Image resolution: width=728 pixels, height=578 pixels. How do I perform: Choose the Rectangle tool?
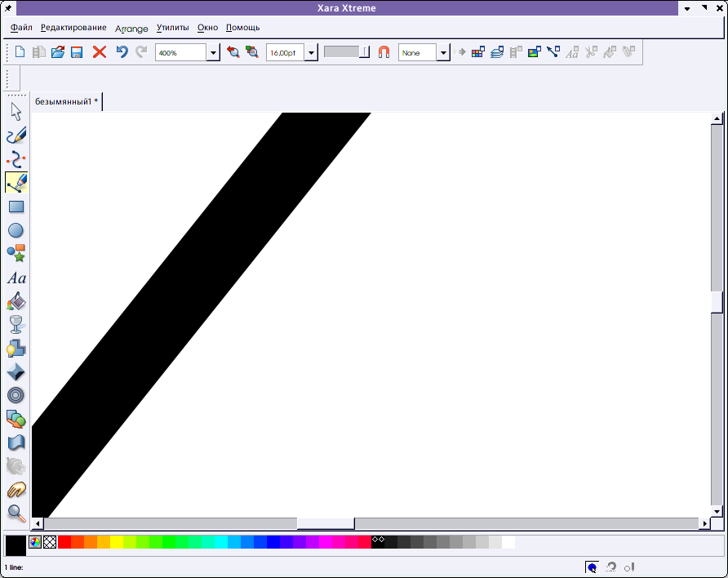[x=16, y=207]
